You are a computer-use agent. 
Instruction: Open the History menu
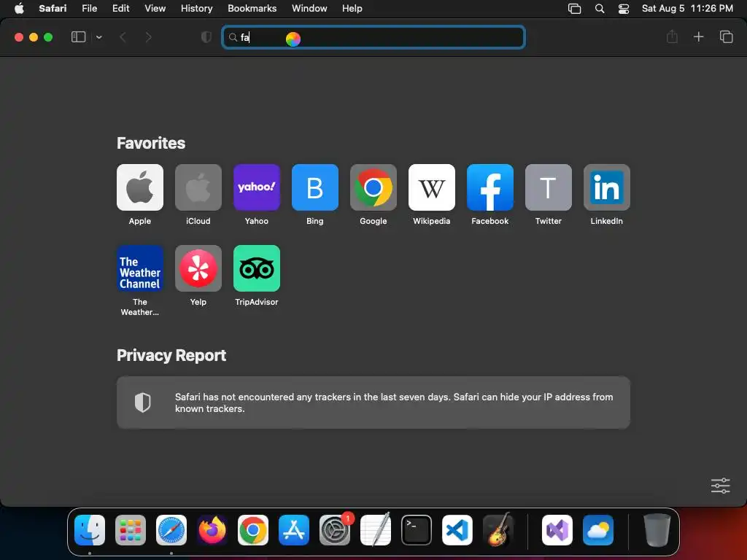coord(196,8)
